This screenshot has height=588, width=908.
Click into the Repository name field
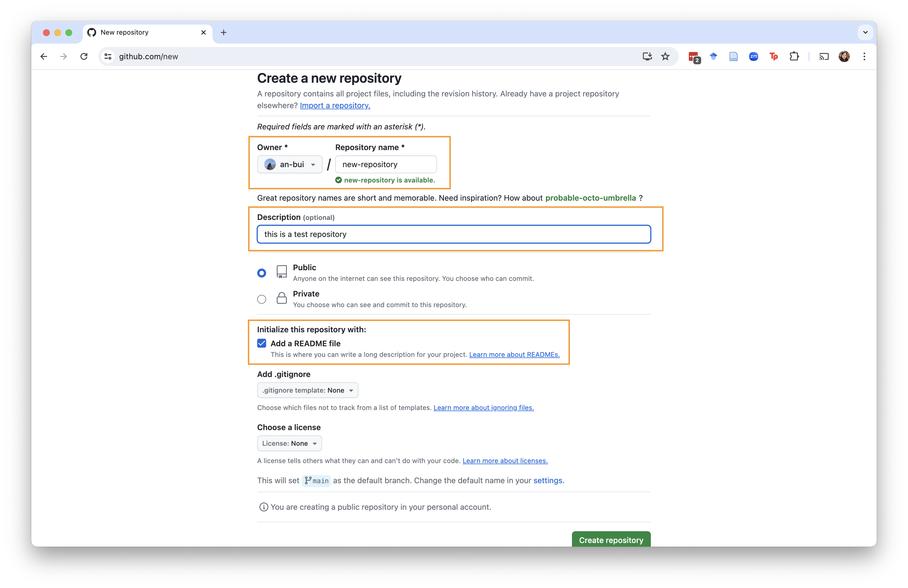pyautogui.click(x=386, y=164)
